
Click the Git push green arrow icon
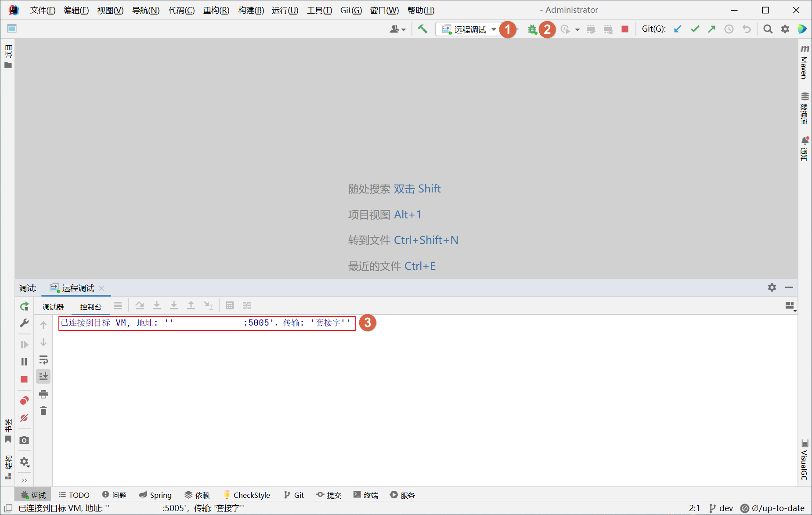(x=711, y=29)
